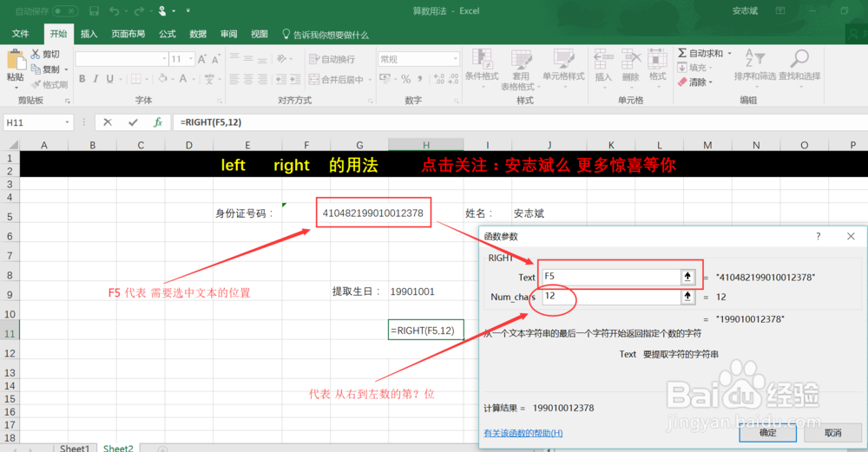Image resolution: width=868 pixels, height=452 pixels.
Task: Collapse dialog via Num_chars range button
Action: [687, 297]
